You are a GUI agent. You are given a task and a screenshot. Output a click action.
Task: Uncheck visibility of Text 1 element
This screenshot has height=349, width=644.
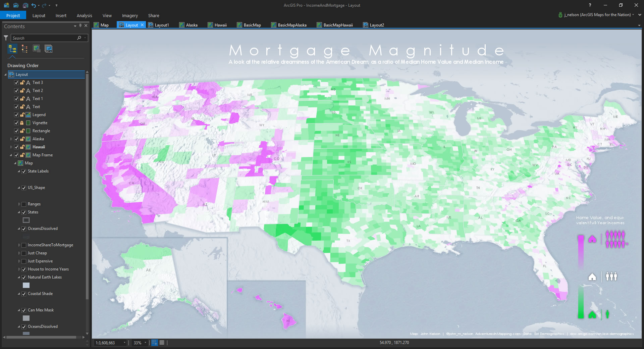point(16,99)
